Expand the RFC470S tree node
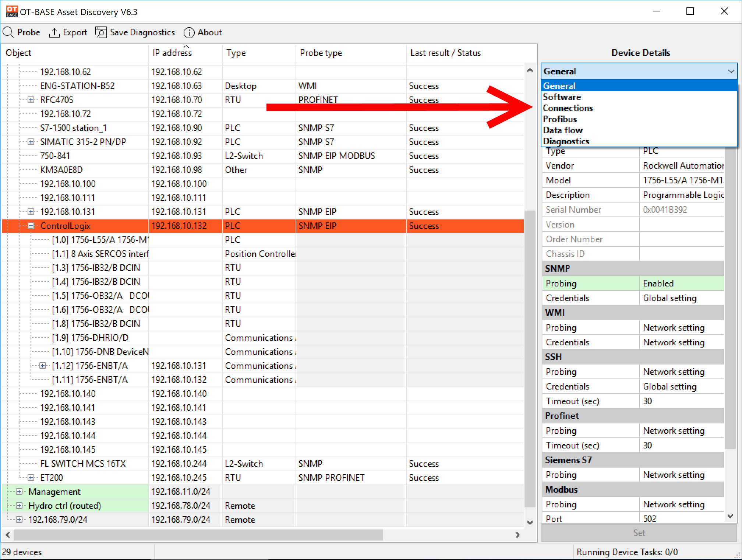The width and height of the screenshot is (742, 560). tap(31, 100)
